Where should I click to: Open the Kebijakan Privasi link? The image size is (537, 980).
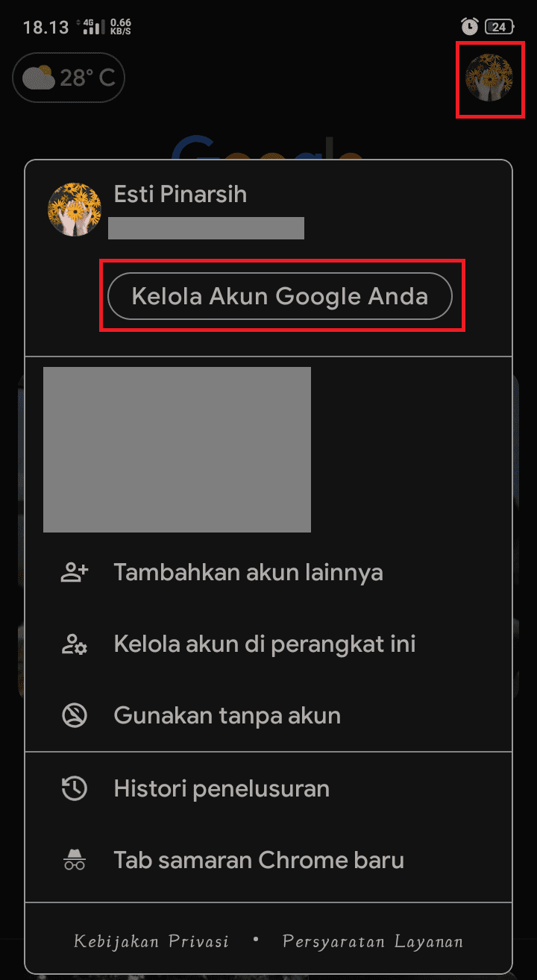coord(151,941)
